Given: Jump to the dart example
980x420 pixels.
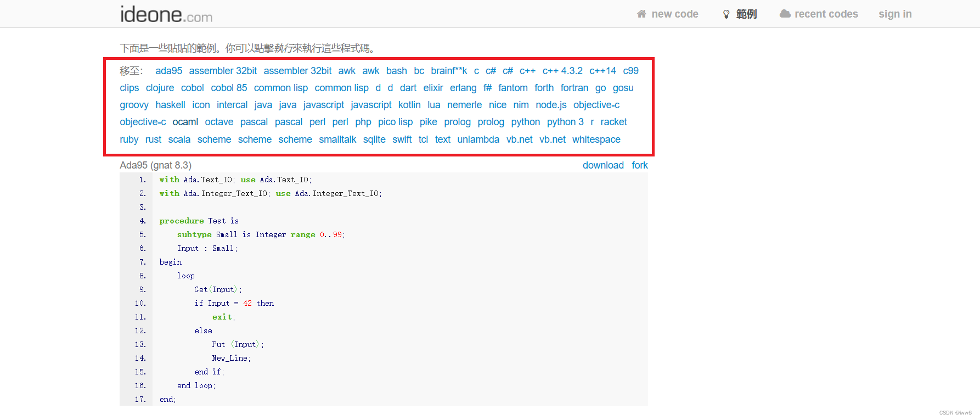Looking at the screenshot, I should pos(408,88).
